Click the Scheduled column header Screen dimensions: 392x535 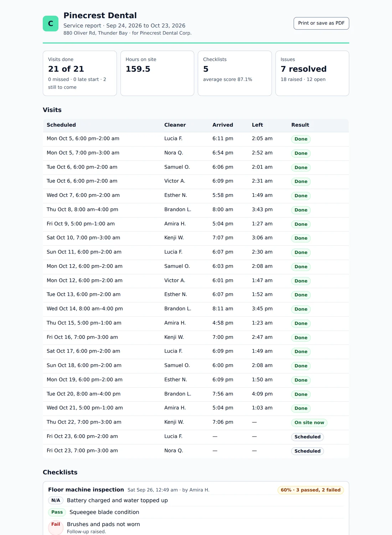coord(61,125)
